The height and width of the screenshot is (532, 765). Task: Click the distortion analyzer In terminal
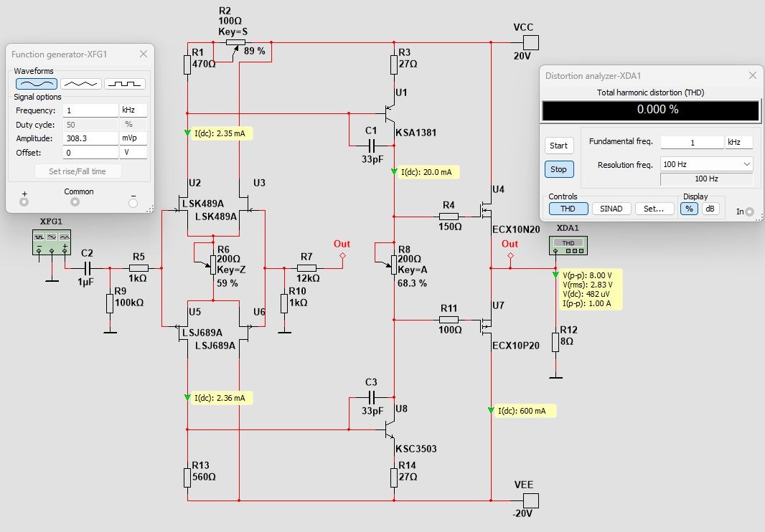[749, 212]
